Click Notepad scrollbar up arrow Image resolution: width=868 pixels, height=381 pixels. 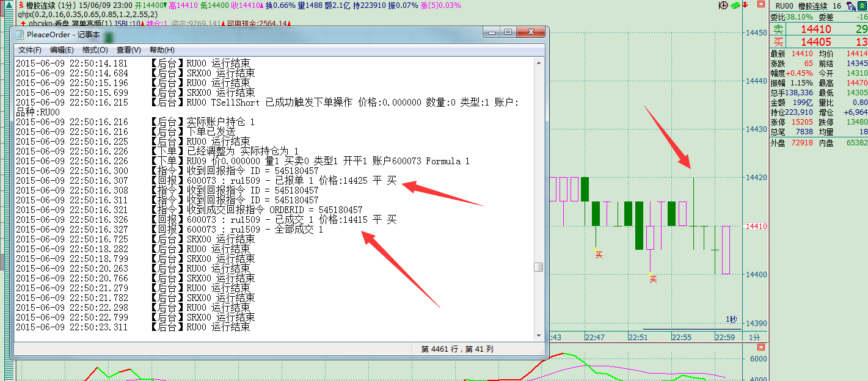click(x=538, y=62)
